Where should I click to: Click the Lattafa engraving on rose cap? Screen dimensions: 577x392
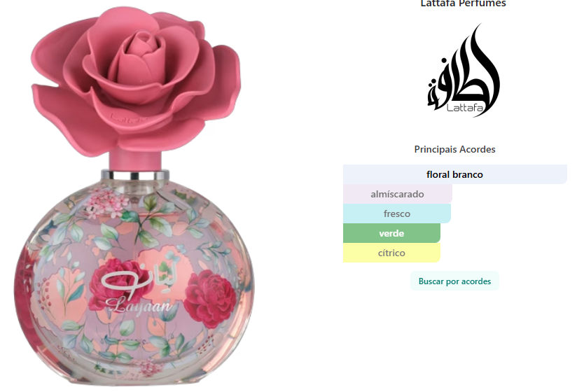129,119
